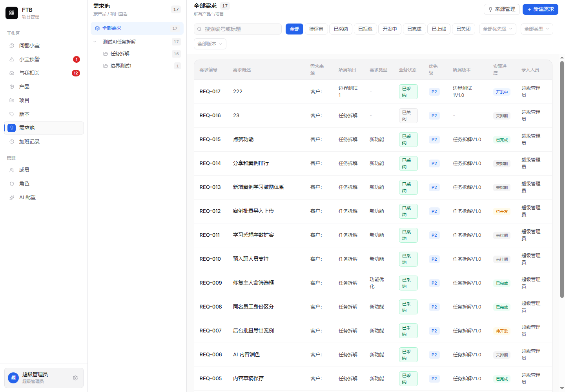The width and height of the screenshot is (565, 392).
Task: Click the 内容草稿保存 requirement title
Action: pos(248,379)
